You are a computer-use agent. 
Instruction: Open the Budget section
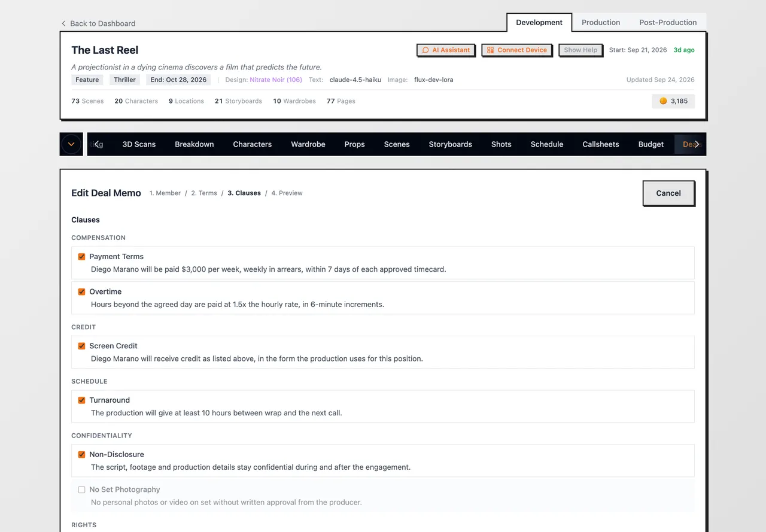click(x=651, y=144)
